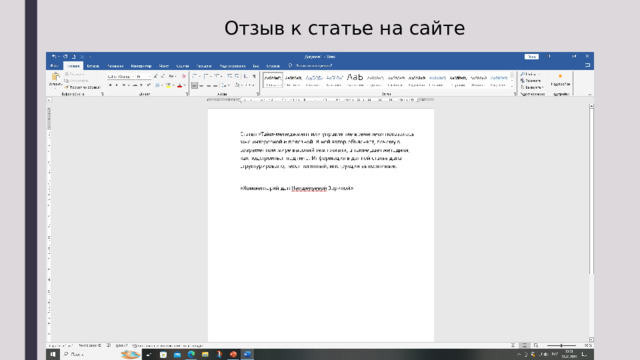Click the zoom slider in status bar
This screenshot has width=640, height=360.
561,345
